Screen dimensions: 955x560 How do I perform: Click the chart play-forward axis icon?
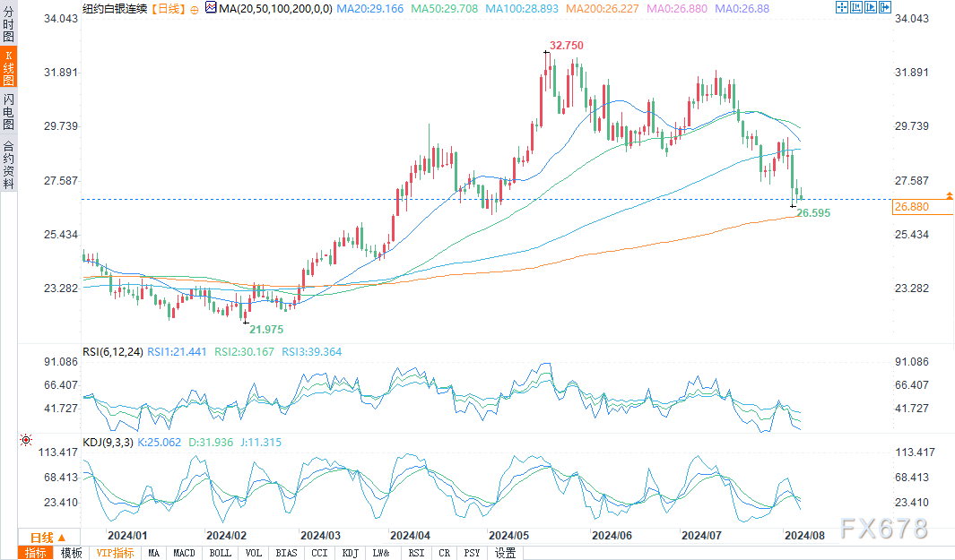click(871, 8)
